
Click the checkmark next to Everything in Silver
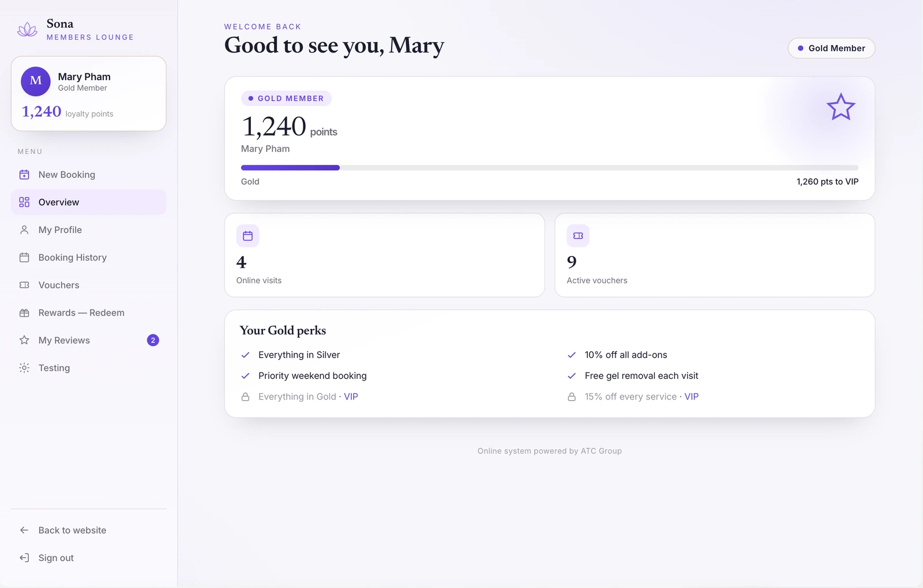tap(245, 355)
